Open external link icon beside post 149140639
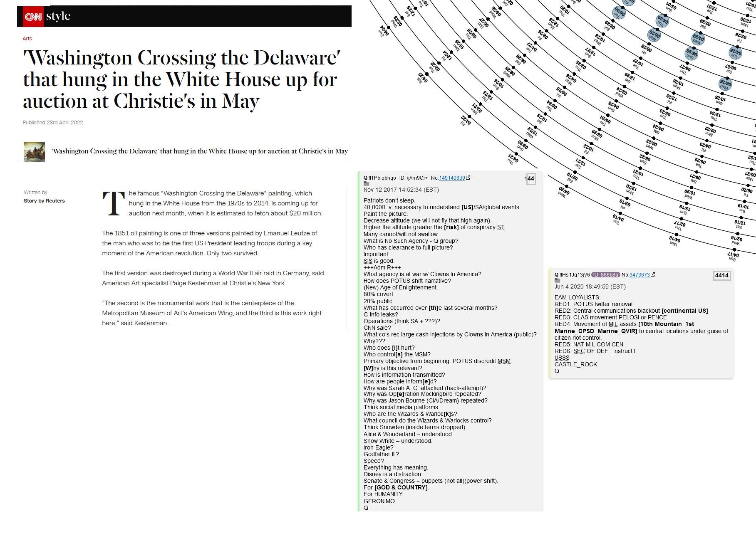 (468, 178)
